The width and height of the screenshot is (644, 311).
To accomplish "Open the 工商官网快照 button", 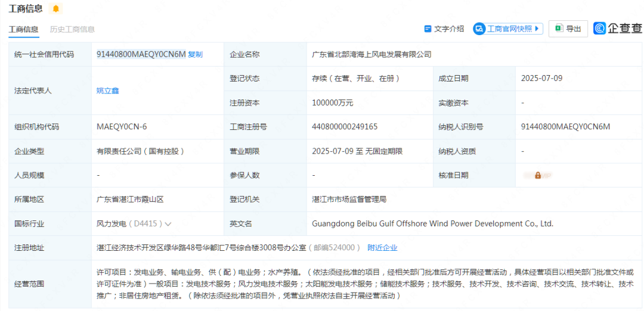I will 508,29.
